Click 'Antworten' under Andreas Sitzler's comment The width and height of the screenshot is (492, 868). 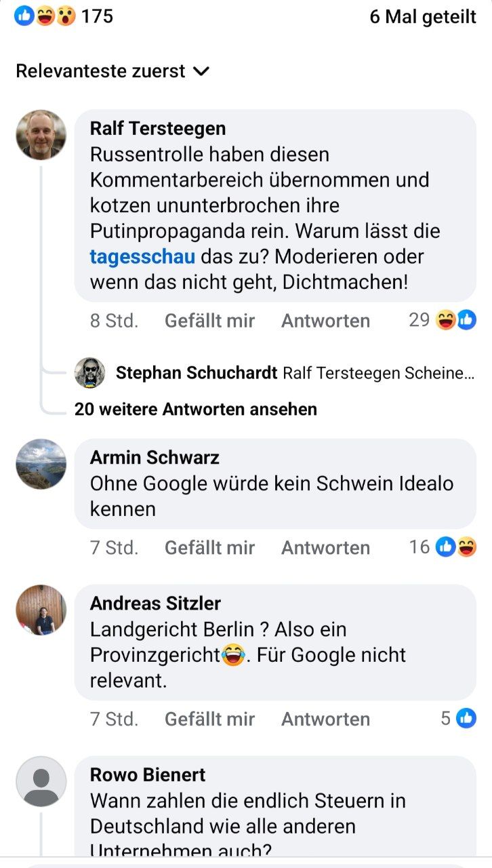(x=325, y=719)
